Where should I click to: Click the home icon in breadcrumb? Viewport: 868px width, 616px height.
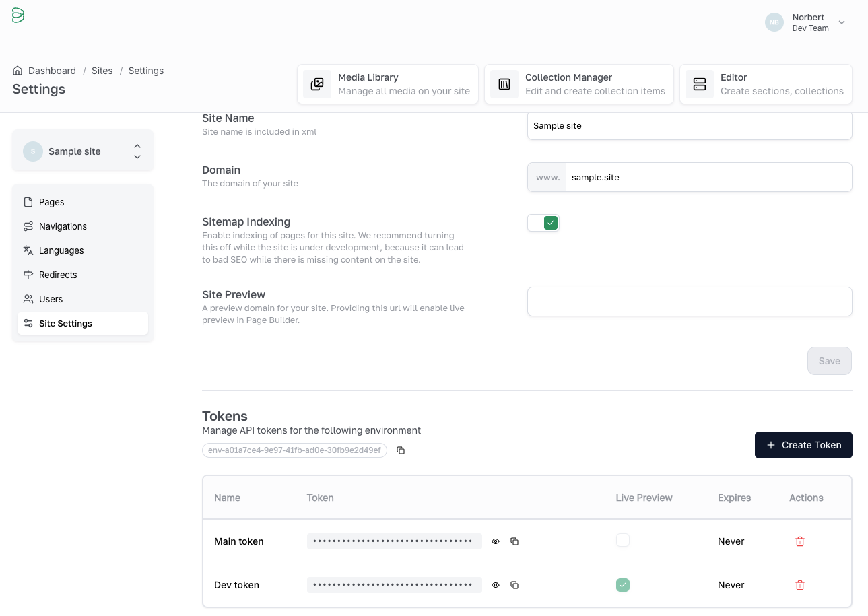(x=18, y=71)
